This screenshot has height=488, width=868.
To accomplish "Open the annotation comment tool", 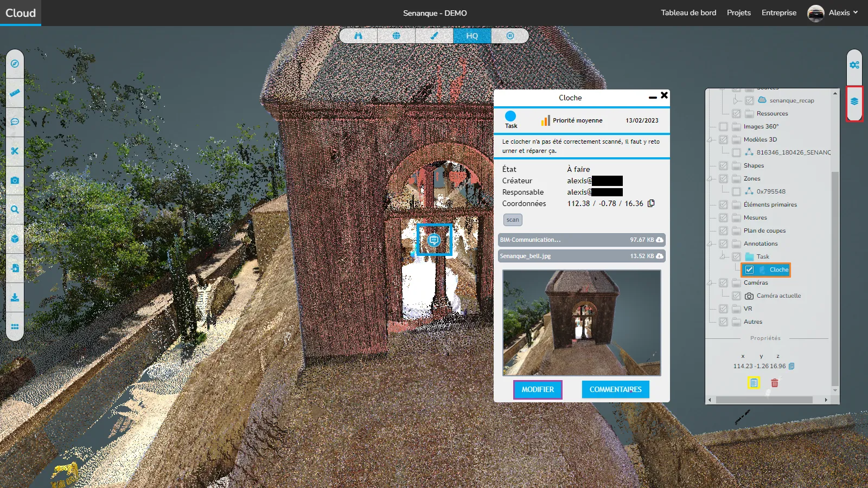I will 15,121.
